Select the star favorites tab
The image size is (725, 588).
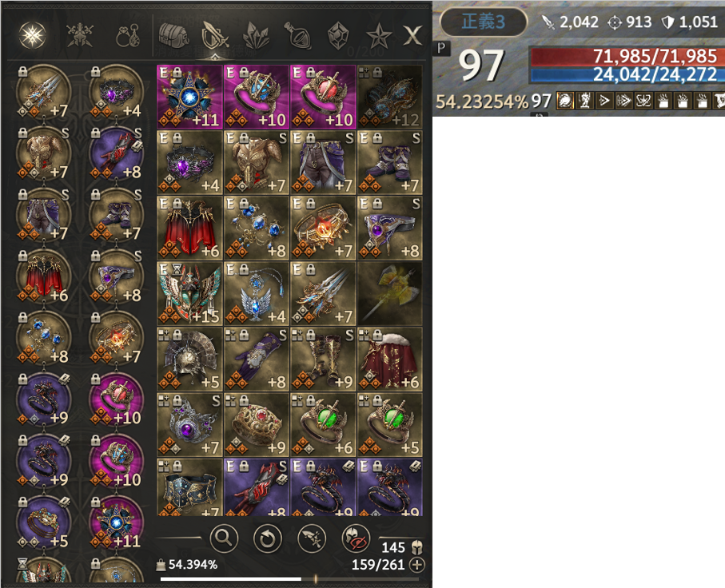pyautogui.click(x=379, y=36)
